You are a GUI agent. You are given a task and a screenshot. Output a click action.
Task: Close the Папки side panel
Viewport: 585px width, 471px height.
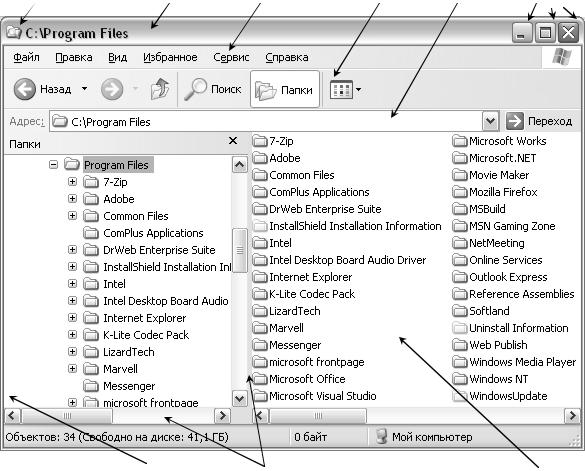(233, 141)
